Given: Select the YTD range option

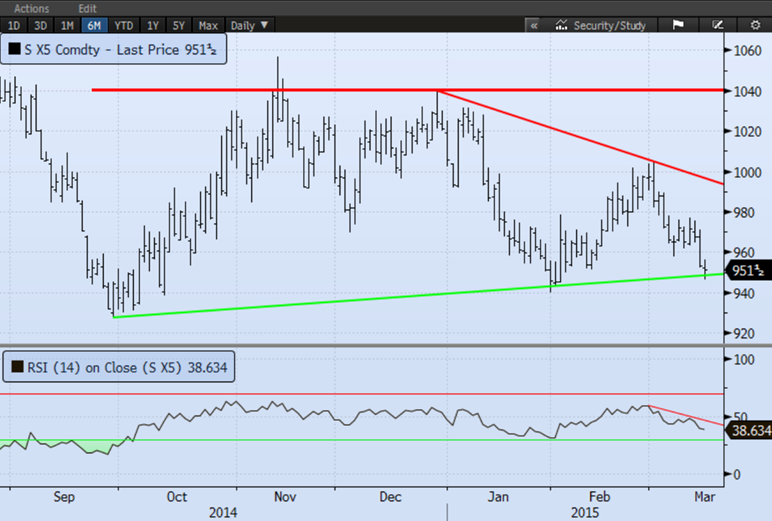Looking at the screenshot, I should (123, 25).
